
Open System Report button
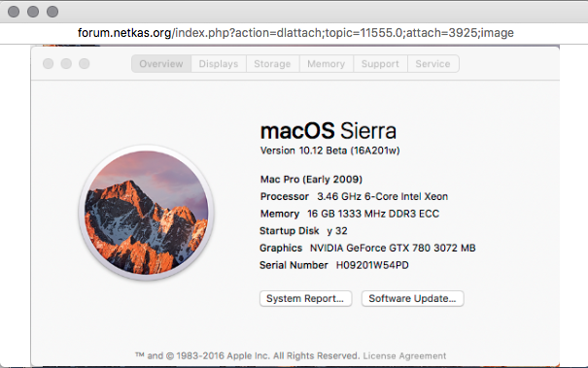click(305, 299)
